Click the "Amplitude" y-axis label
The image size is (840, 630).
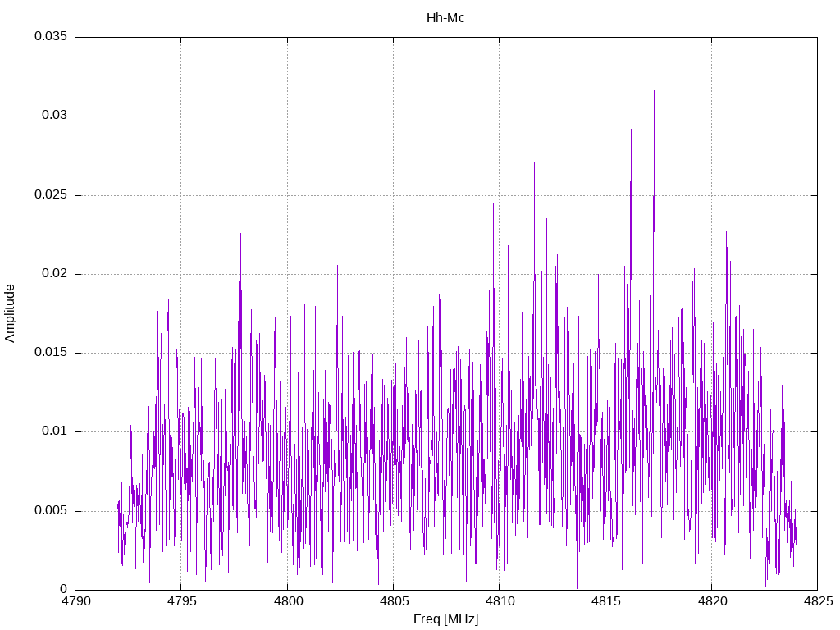pos(10,313)
